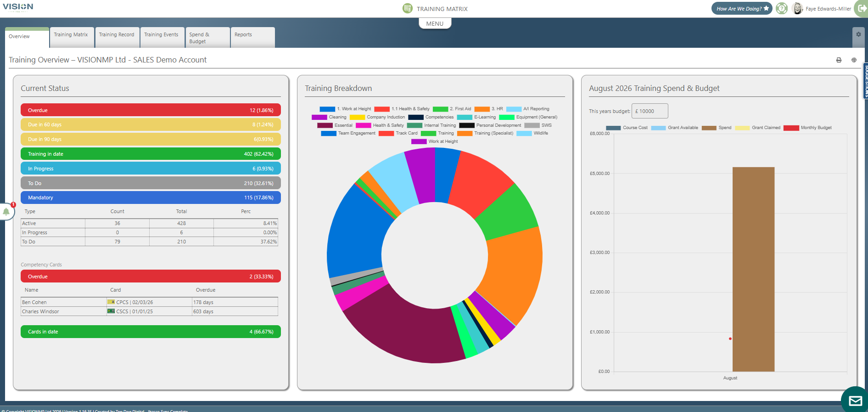This screenshot has height=412, width=868.
Task: Toggle Grant Available legend swatch
Action: 658,128
